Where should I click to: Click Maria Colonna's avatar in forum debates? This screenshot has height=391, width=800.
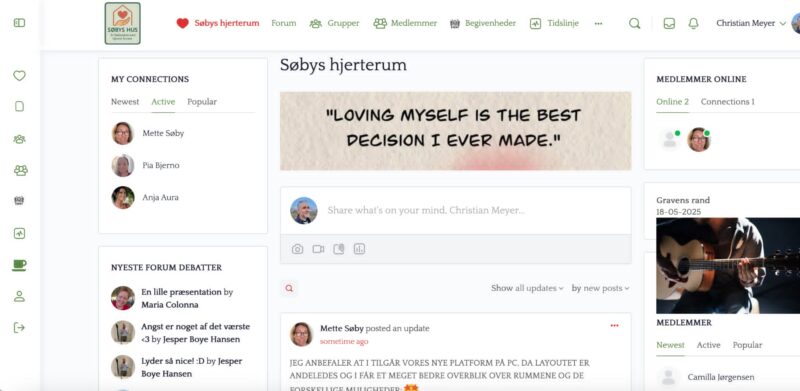point(122,298)
